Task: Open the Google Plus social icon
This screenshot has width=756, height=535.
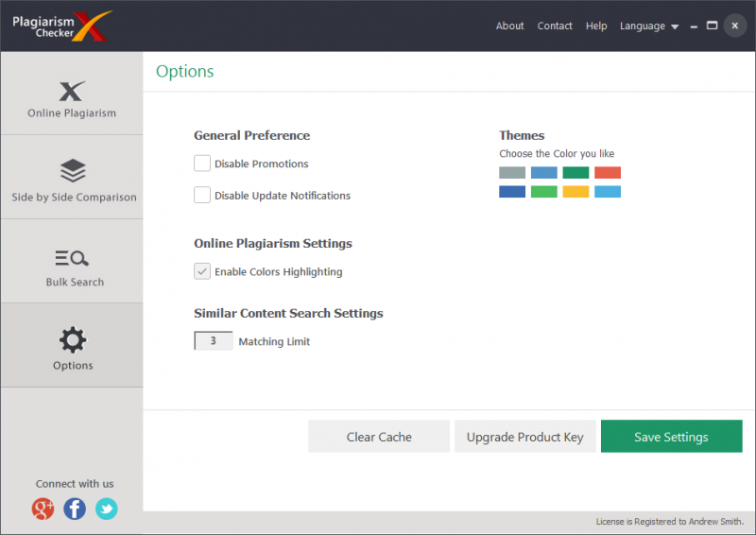Action: tap(43, 509)
